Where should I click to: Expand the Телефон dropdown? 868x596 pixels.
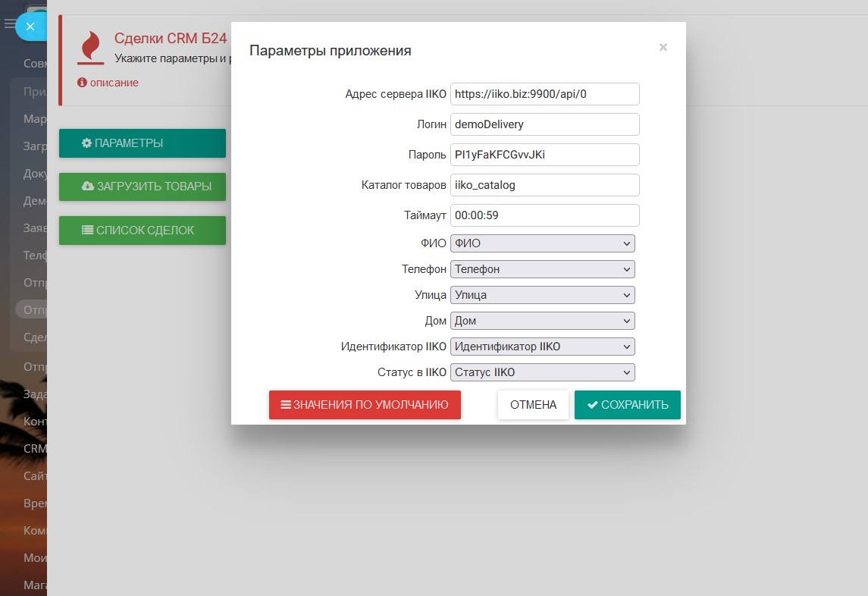(542, 269)
